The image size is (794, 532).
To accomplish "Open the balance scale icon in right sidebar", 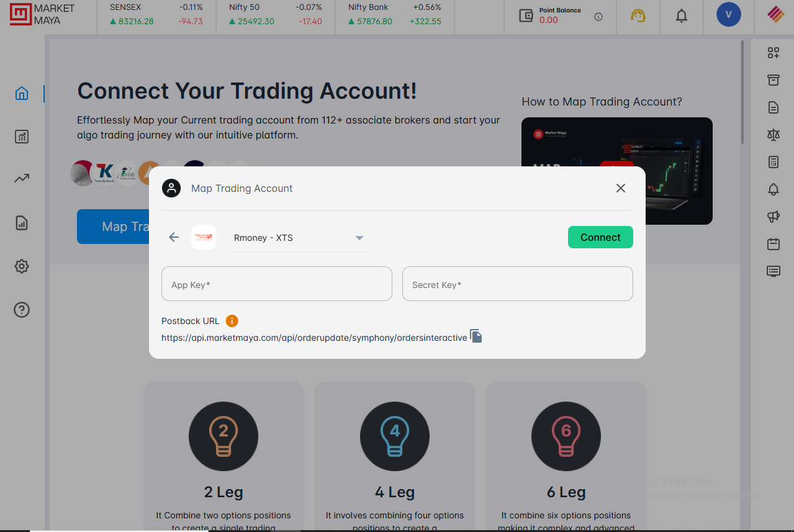I will pyautogui.click(x=773, y=135).
